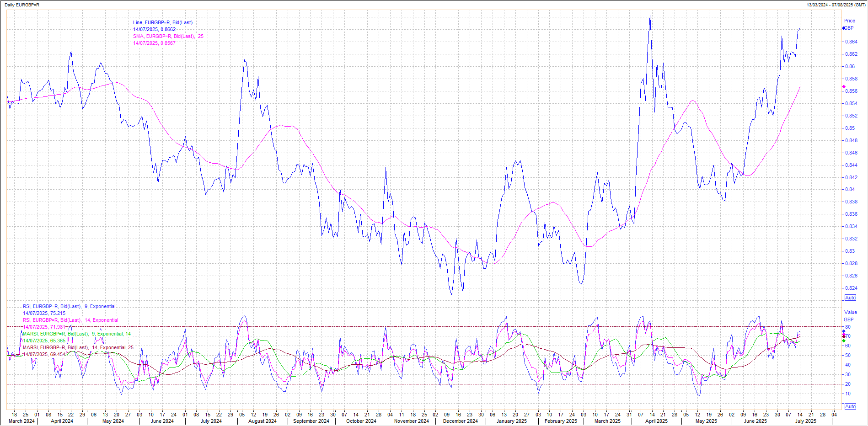Select the MARSI 14 Exponential 25 legend
The height and width of the screenshot is (426, 868).
tap(78, 347)
